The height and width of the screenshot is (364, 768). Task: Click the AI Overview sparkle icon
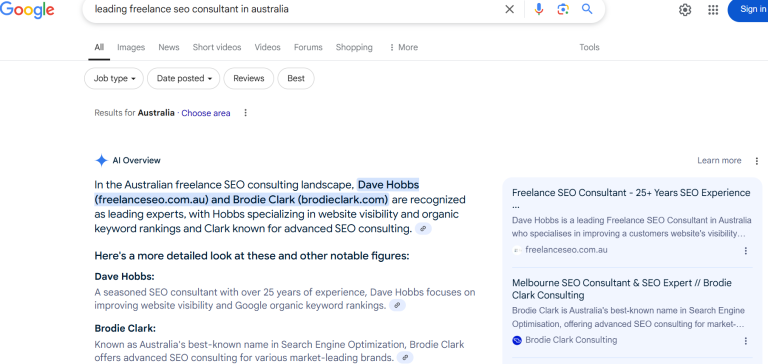coord(101,160)
